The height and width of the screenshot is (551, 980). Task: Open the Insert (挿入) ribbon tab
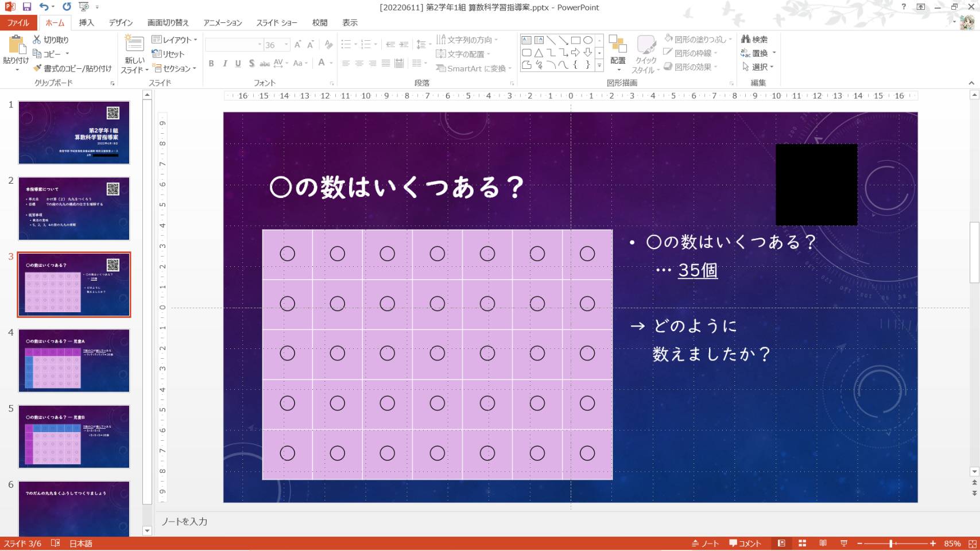(x=86, y=23)
